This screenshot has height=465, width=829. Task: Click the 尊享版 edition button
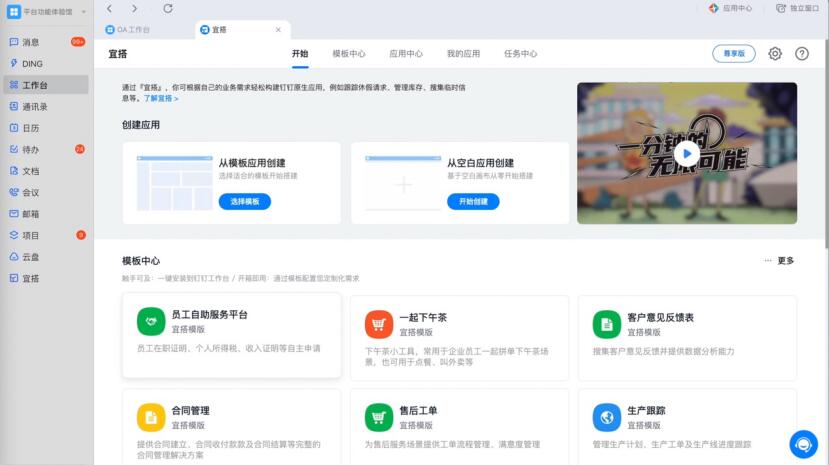[x=734, y=53]
